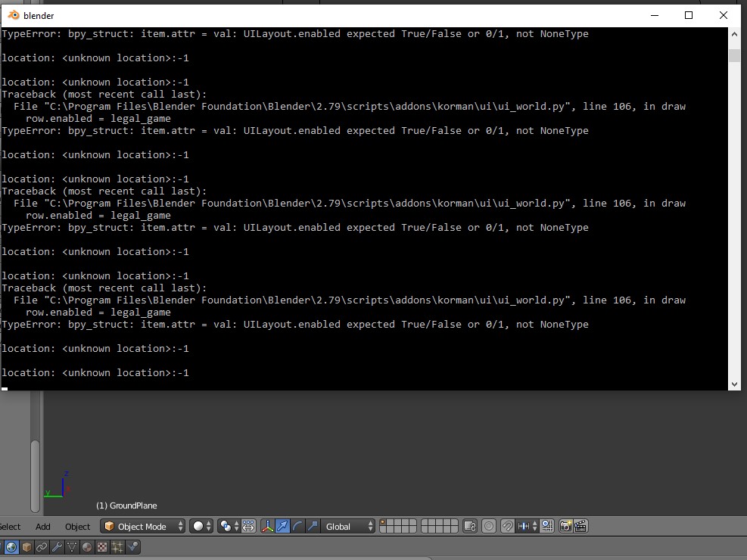The image size is (747, 560).
Task: Open the Texture checkerboard tab
Action: (102, 547)
